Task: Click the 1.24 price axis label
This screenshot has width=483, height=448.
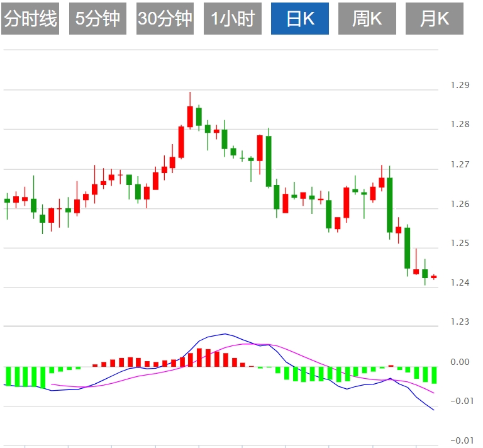Action: [460, 283]
